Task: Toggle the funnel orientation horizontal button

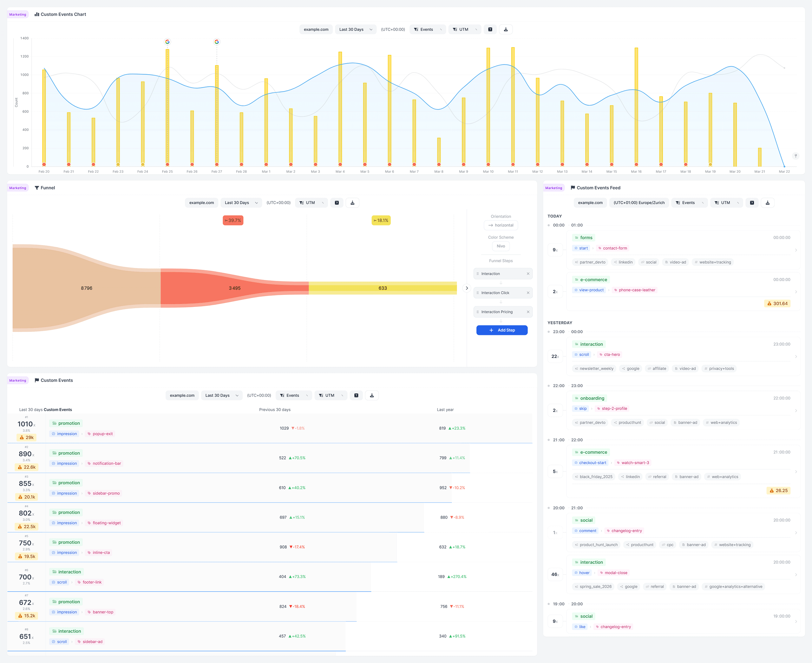Action: [x=501, y=225]
